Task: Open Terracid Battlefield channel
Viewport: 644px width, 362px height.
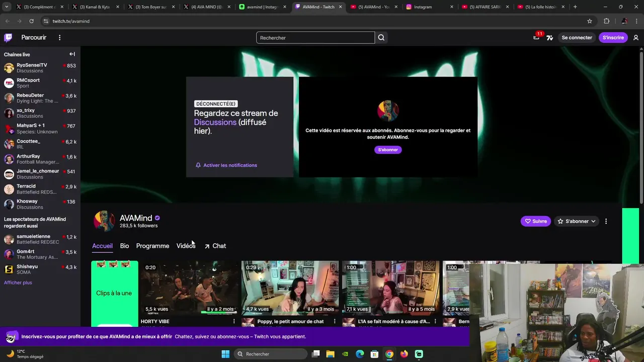Action: (x=40, y=189)
